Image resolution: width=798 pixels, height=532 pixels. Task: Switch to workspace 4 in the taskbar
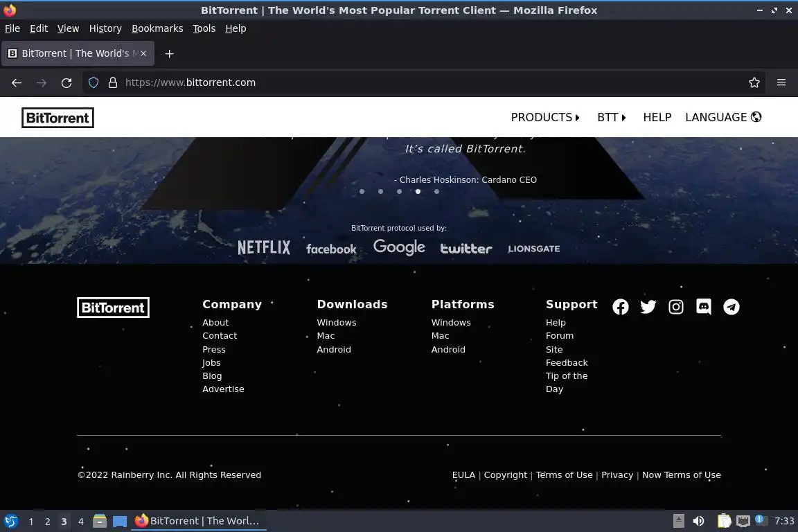(x=80, y=522)
